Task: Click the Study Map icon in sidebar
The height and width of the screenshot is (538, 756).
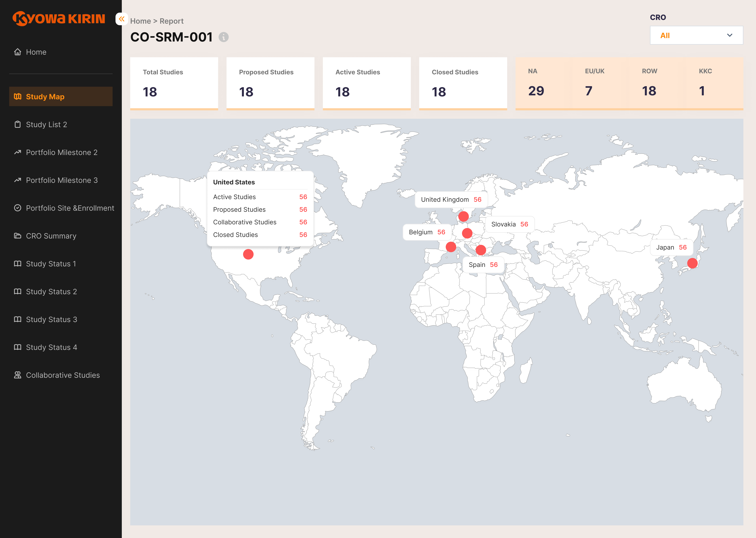Action: [x=18, y=96]
